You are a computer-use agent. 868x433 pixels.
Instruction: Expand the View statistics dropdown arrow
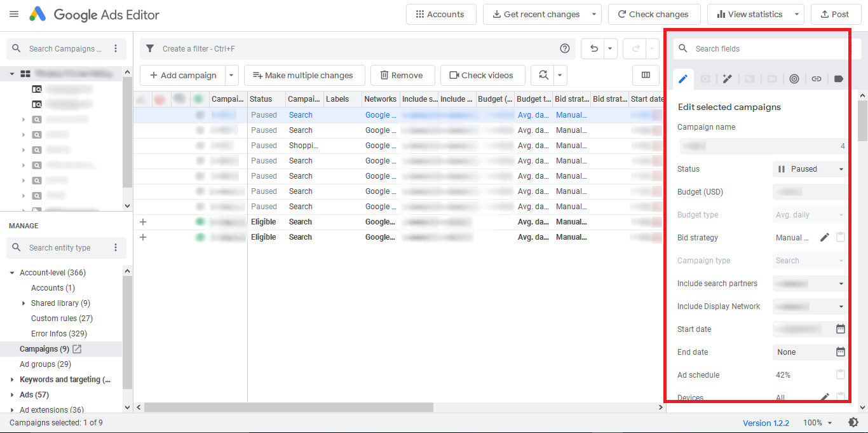click(797, 14)
